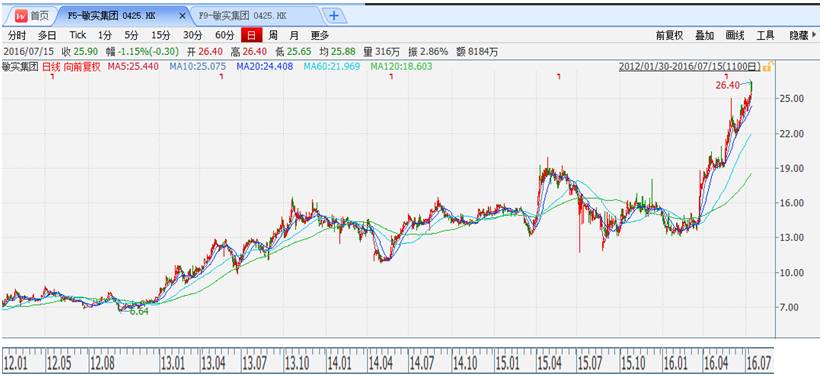This screenshot has height=376, width=826.
Task: Click the 19.00 price axis label
Action: [x=792, y=168]
